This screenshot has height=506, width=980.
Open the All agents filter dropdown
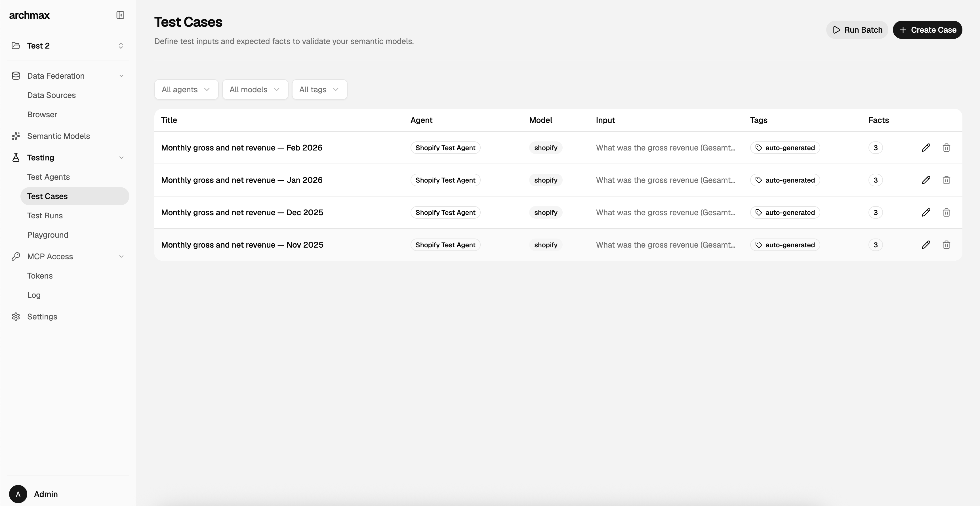tap(186, 89)
